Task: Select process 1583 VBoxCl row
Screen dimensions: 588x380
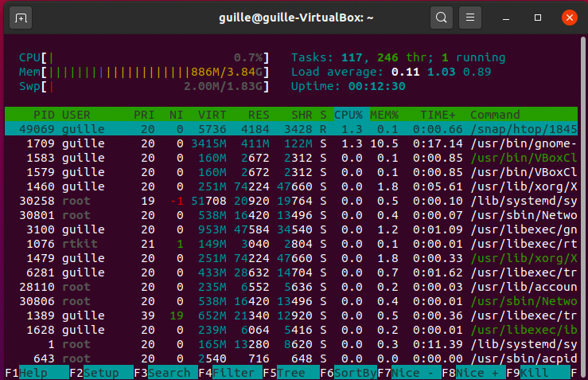Action: tap(291, 158)
